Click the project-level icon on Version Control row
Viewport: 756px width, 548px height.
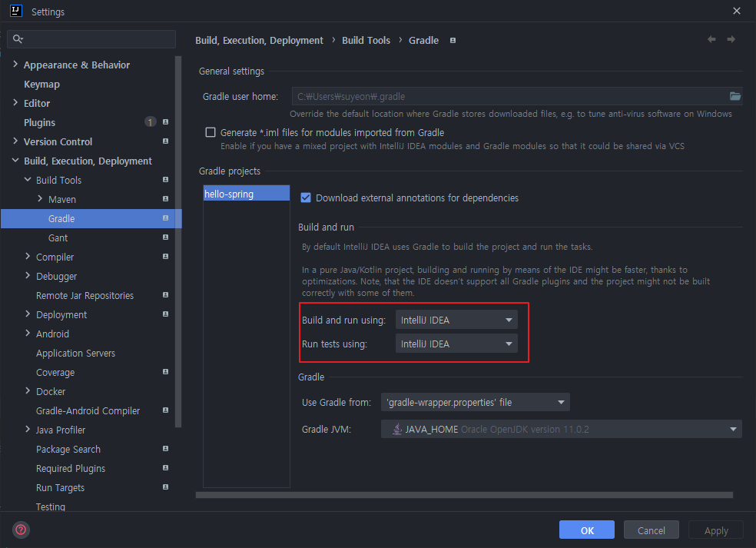pyautogui.click(x=165, y=141)
